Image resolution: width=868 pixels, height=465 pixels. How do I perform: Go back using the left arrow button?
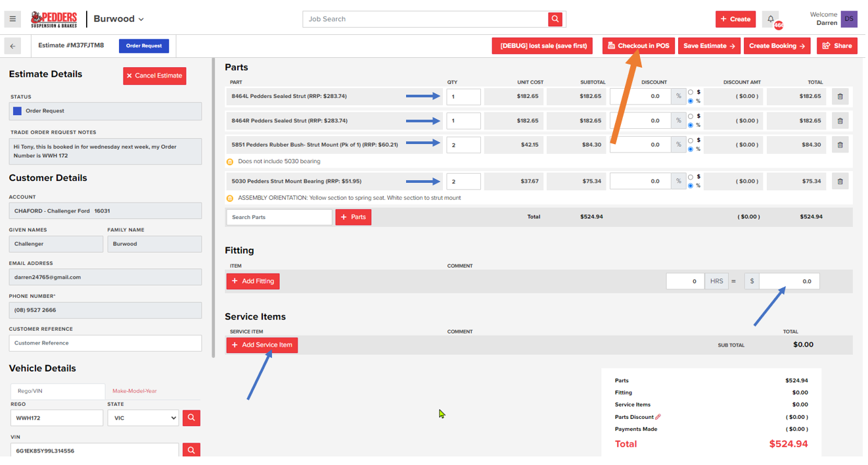tap(12, 46)
